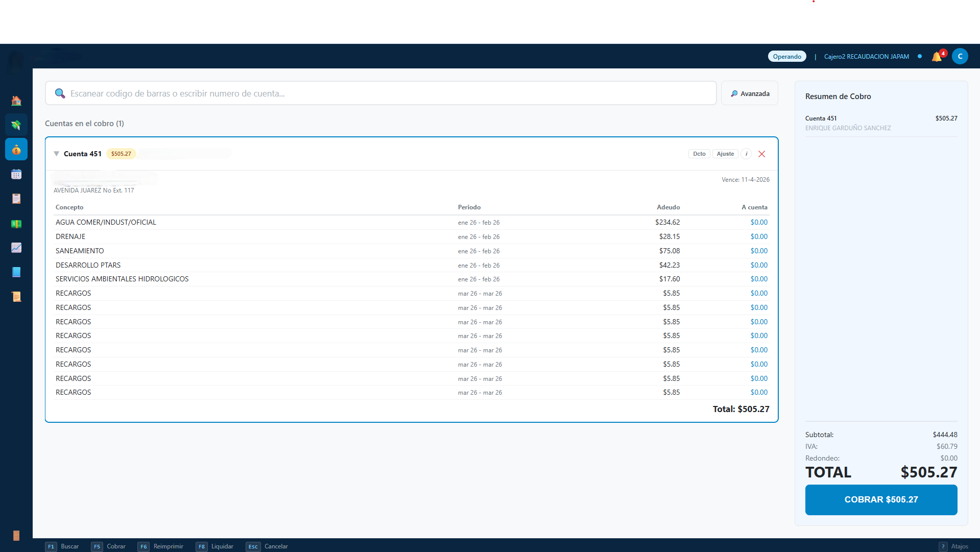Open the notifications bell with 4 alerts

[x=938, y=56]
